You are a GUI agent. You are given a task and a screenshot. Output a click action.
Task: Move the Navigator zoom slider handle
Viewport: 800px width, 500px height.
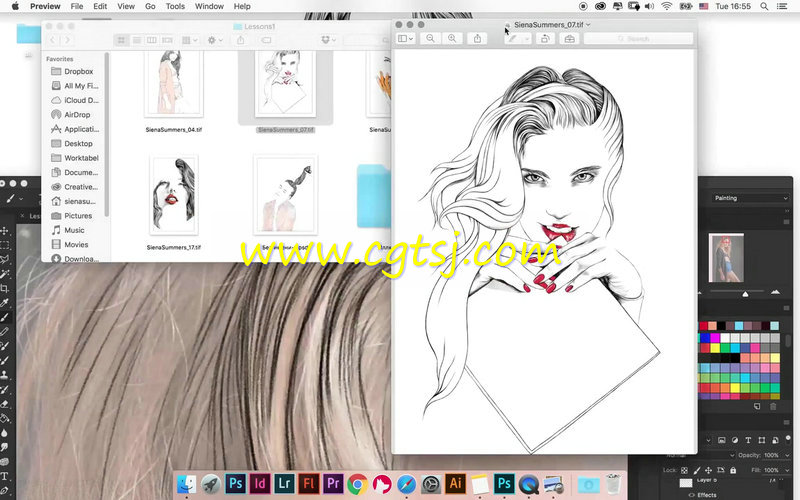[745, 294]
